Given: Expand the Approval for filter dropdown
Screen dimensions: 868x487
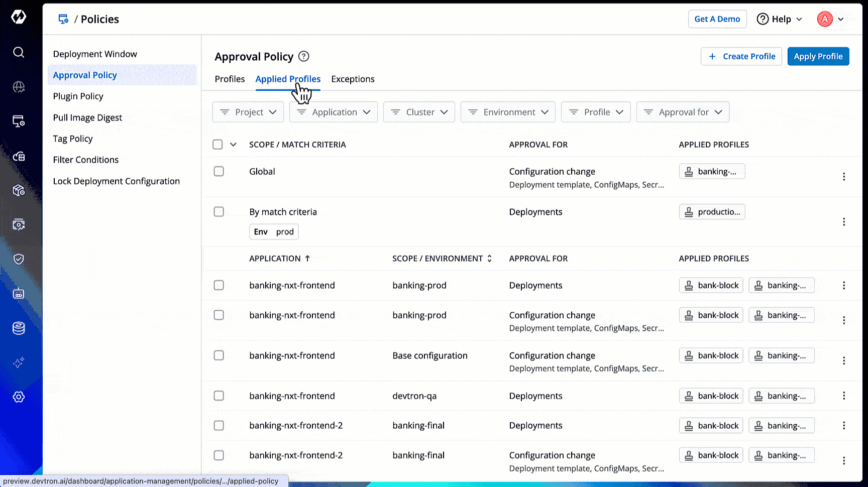Looking at the screenshot, I should [683, 112].
